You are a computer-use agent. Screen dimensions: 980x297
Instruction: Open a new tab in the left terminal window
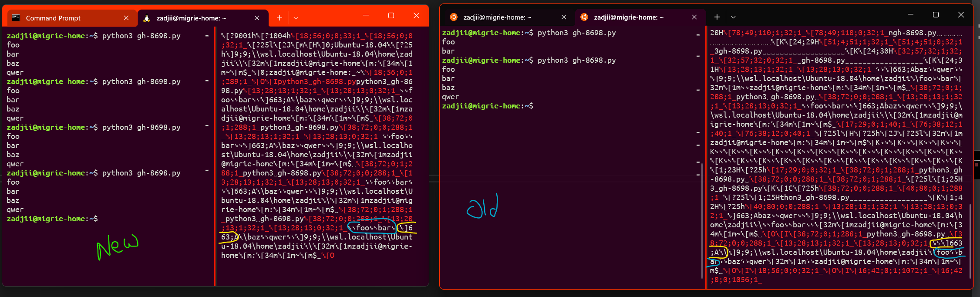coord(280,18)
